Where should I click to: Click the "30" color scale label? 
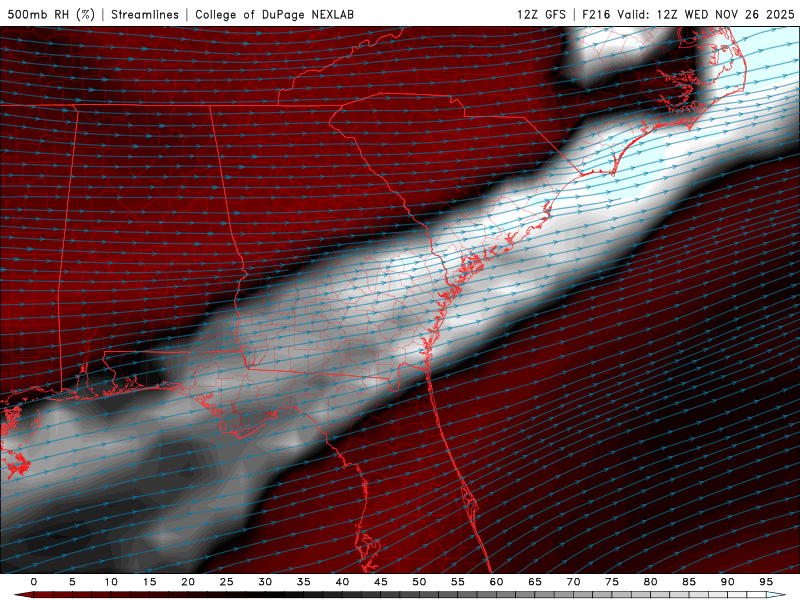265,582
